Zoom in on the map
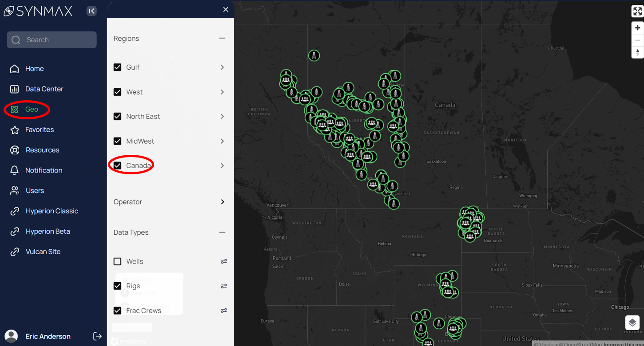This screenshot has width=644, height=346. [x=637, y=28]
